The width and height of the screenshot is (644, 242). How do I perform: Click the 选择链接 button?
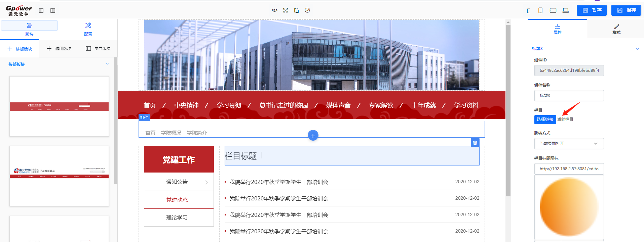(x=545, y=119)
